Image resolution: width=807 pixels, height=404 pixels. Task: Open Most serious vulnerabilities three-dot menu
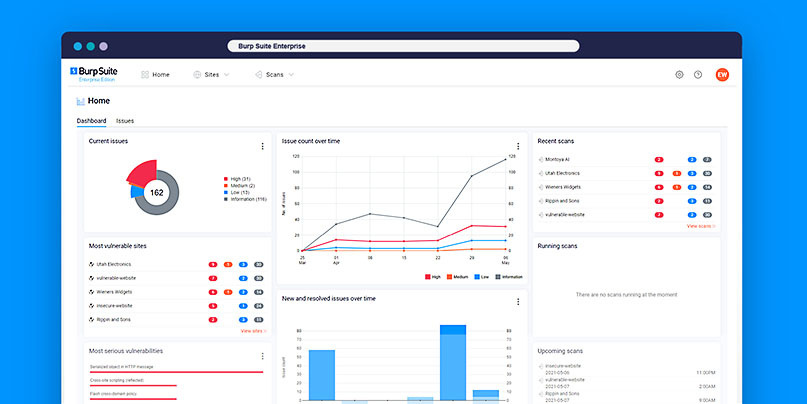coord(262,356)
